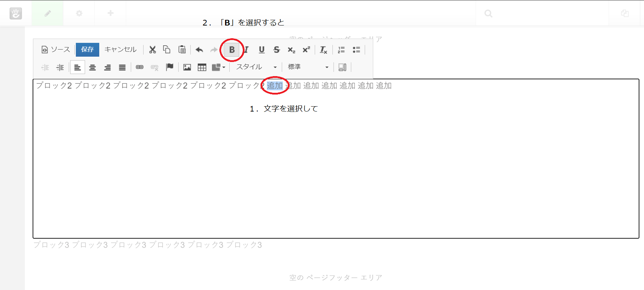The width and height of the screenshot is (644, 290).
Task: Center align text
Action: [x=93, y=67]
